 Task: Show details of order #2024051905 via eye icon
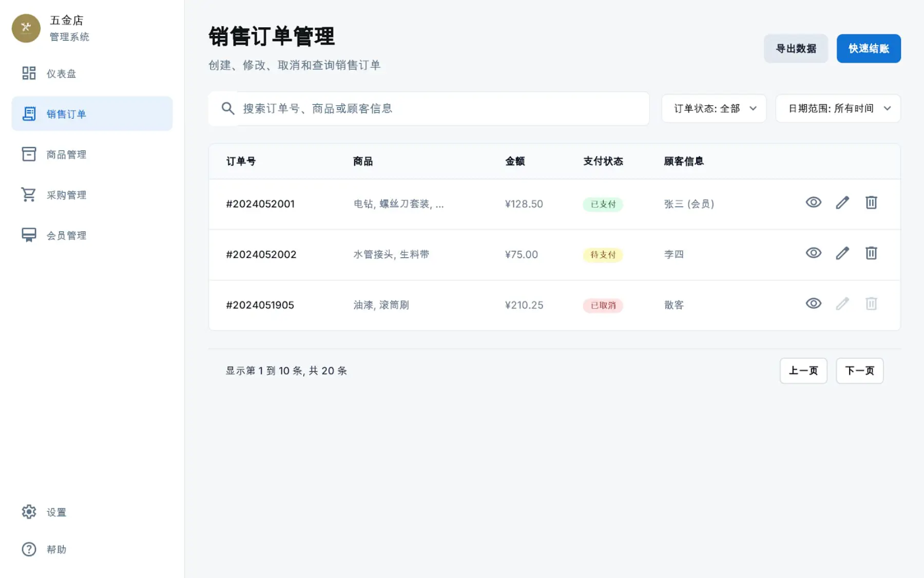coord(813,304)
